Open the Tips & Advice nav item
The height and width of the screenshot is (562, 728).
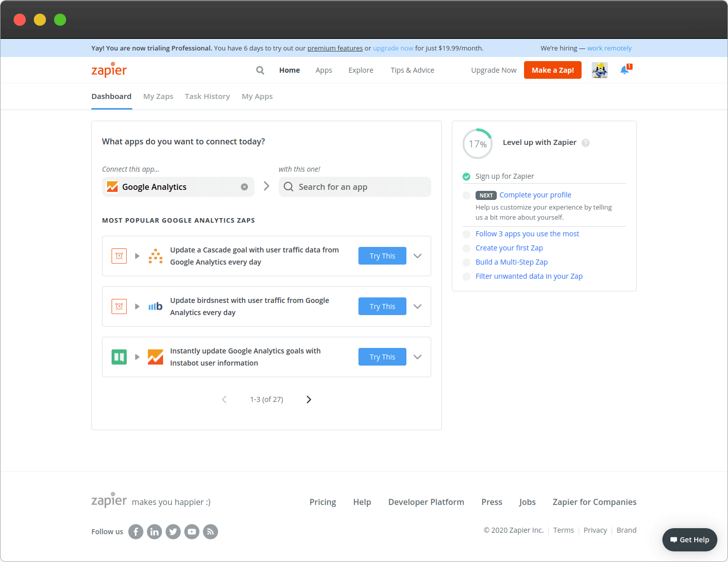click(x=412, y=70)
